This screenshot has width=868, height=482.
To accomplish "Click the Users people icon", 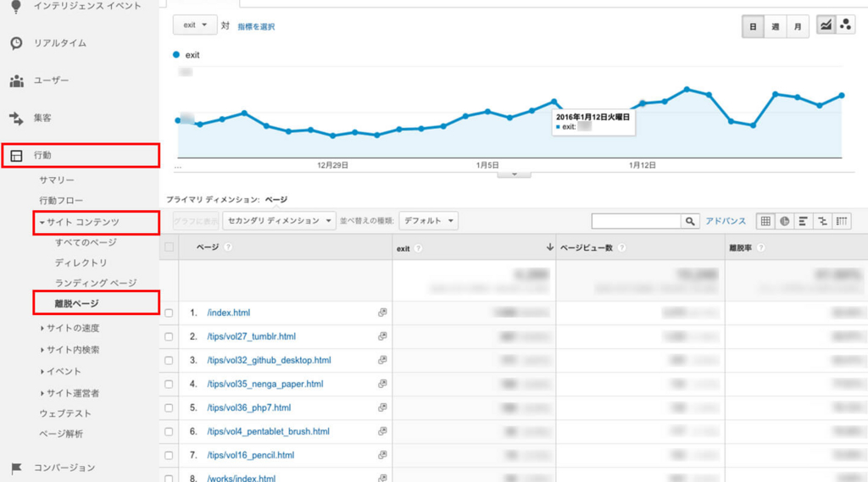I will pyautogui.click(x=17, y=80).
